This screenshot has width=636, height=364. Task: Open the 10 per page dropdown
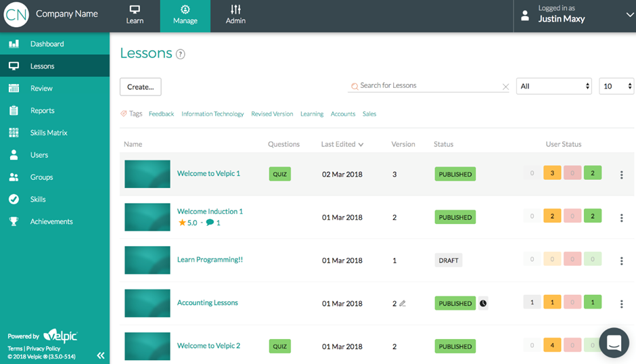coord(616,86)
